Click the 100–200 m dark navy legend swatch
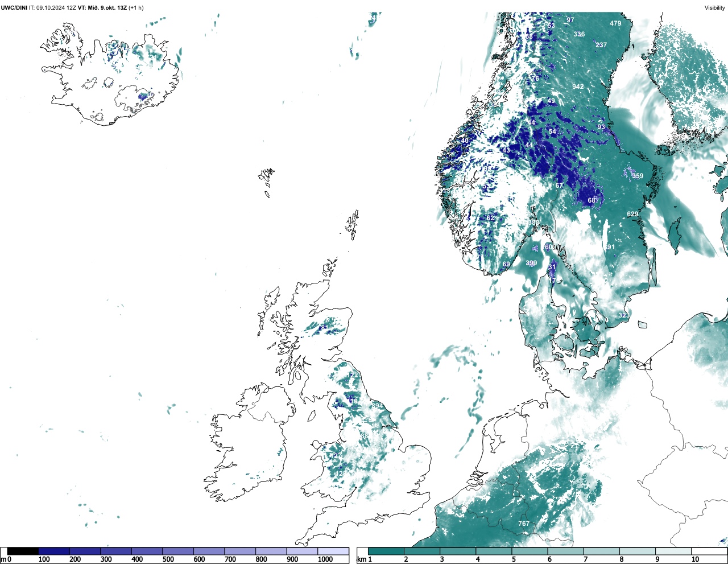Viewport: 728px width, 564px height. pyautogui.click(x=54, y=551)
